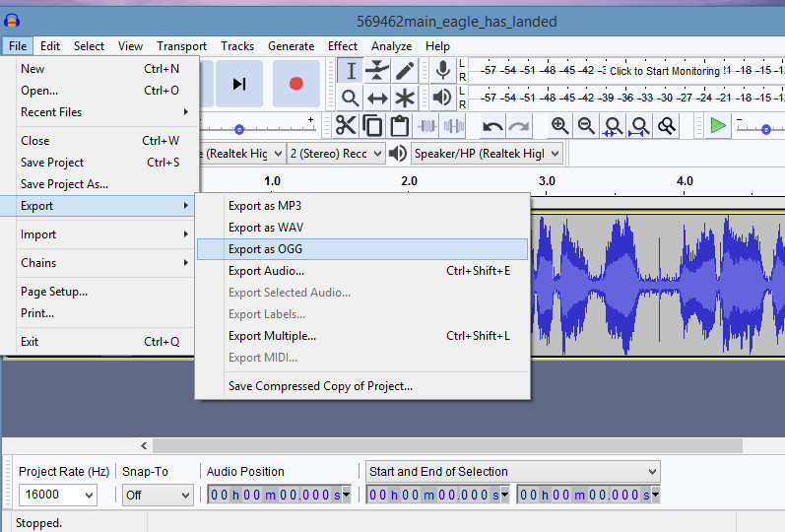
Task: Click the Audacity headphones logo icon
Action: (12, 21)
